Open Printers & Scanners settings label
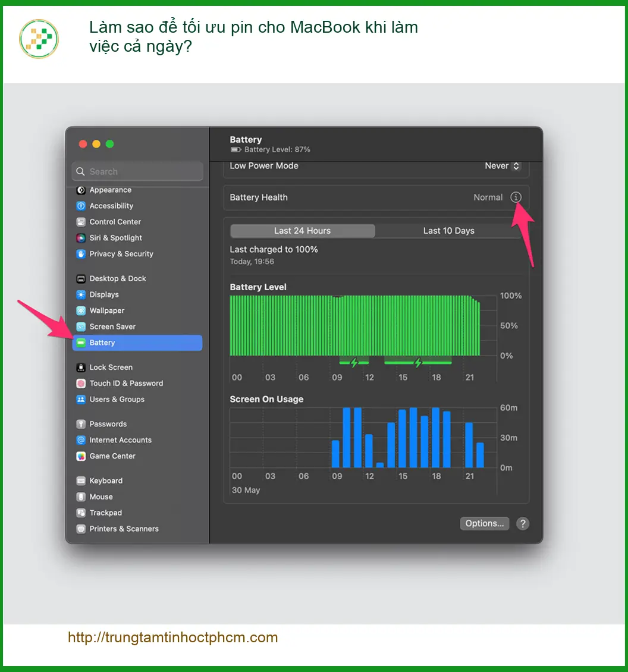The width and height of the screenshot is (628, 672). [x=124, y=529]
